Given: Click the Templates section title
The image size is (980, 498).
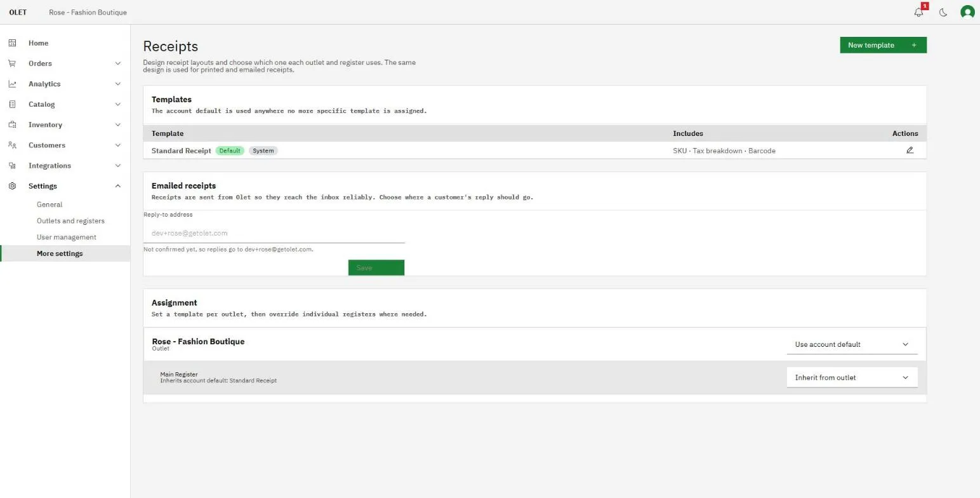Looking at the screenshot, I should pyautogui.click(x=171, y=99).
